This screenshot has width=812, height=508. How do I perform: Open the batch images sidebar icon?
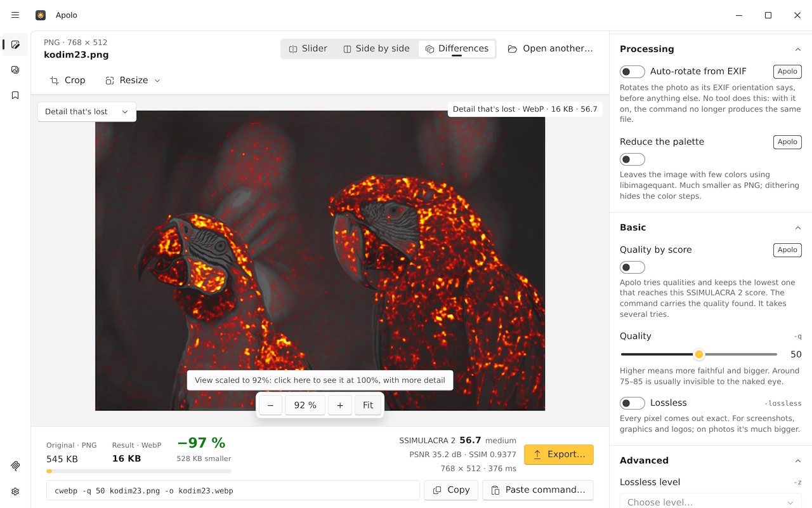15,70
